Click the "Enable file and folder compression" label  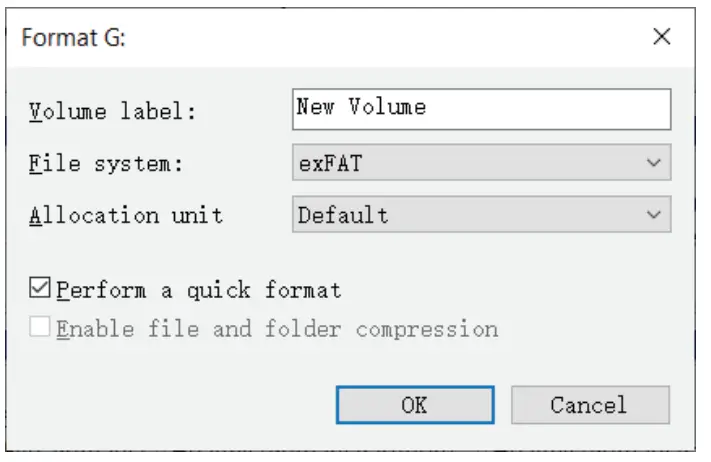(277, 329)
